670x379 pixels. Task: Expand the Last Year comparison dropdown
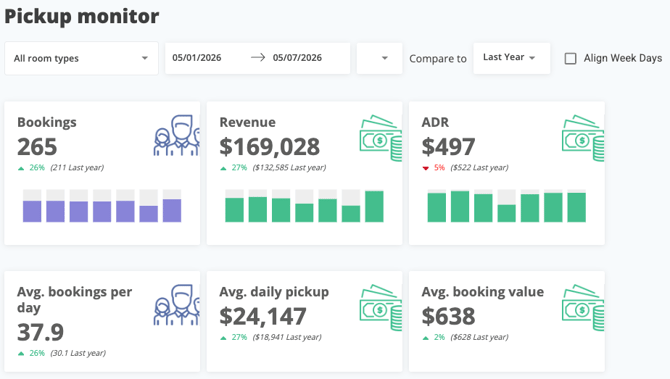[511, 58]
